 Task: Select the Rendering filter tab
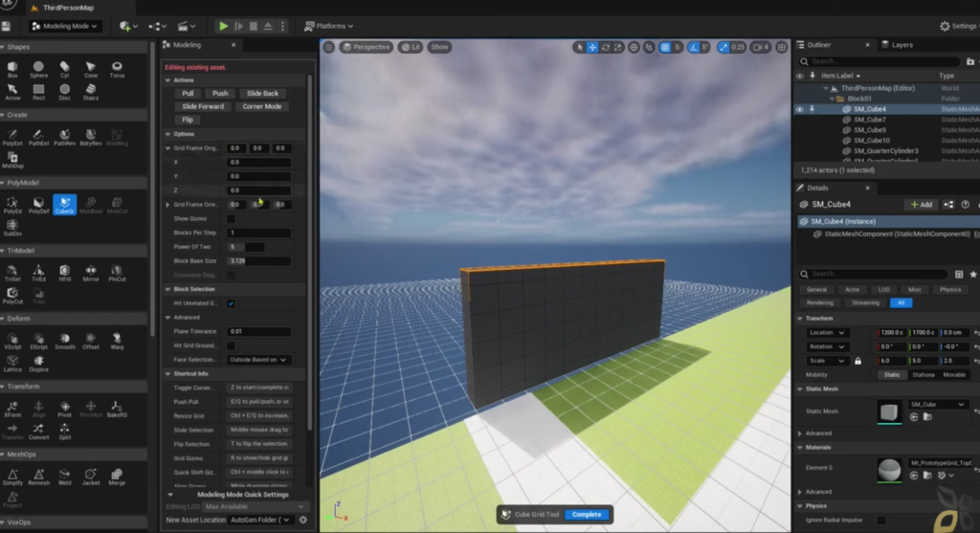coord(819,303)
